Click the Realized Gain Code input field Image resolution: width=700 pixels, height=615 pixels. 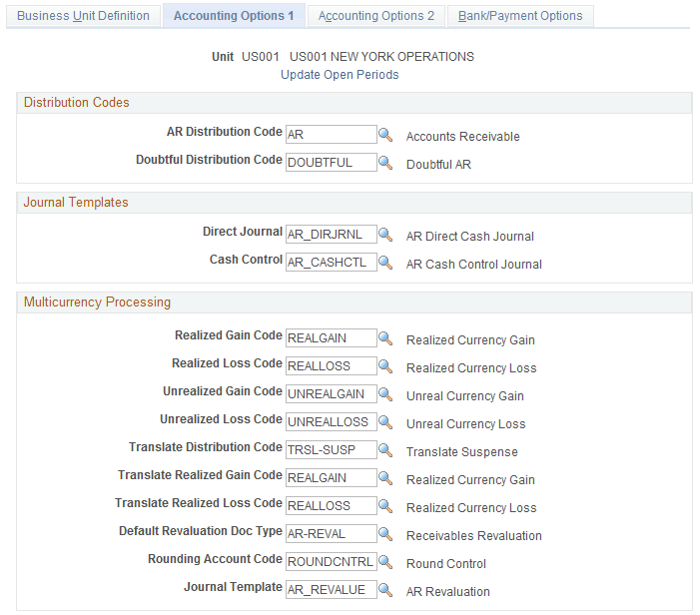332,338
